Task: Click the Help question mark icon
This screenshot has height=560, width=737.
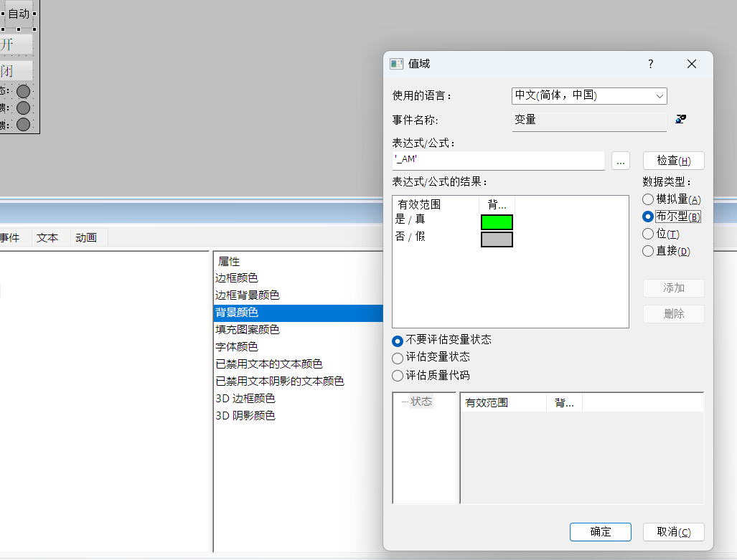Action: pos(651,64)
